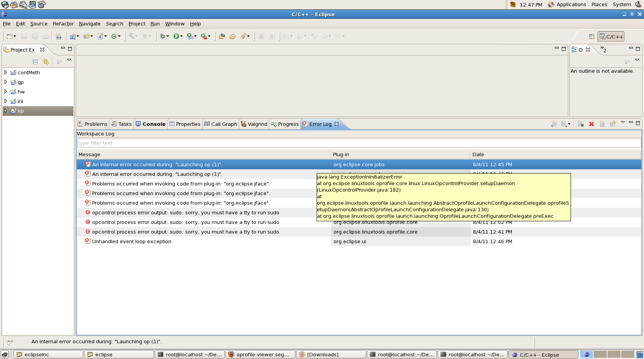The height and width of the screenshot is (359, 644).
Task: Click the Date column header
Action: (556, 154)
